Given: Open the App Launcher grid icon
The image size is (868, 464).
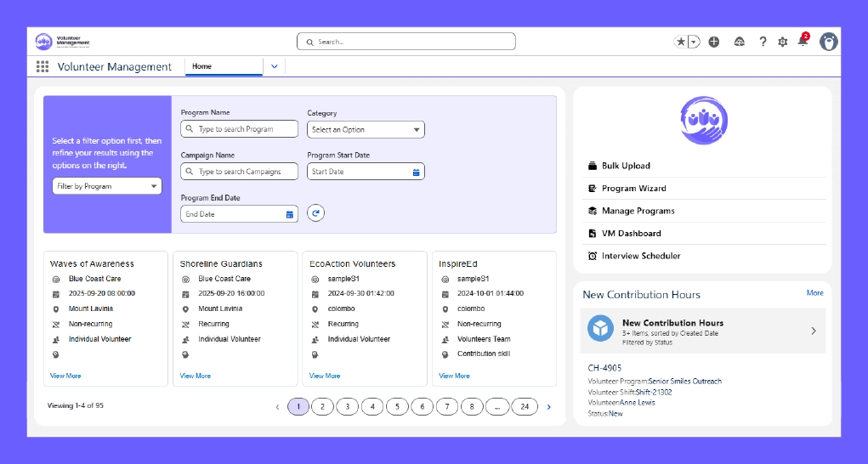Looking at the screenshot, I should click(42, 66).
